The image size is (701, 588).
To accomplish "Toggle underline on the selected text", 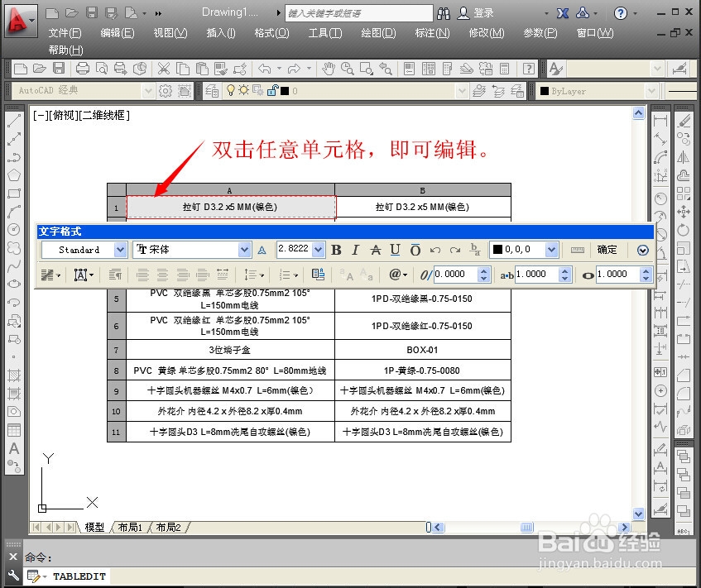I will tap(395, 249).
